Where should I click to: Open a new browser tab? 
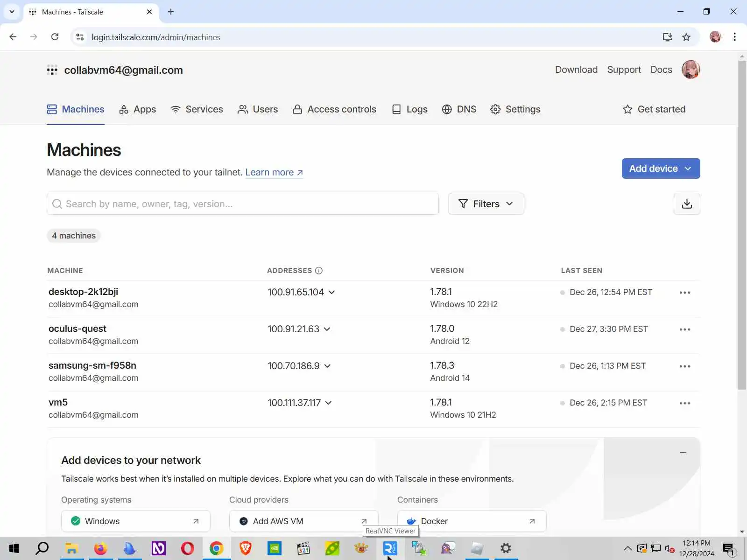coord(171,12)
